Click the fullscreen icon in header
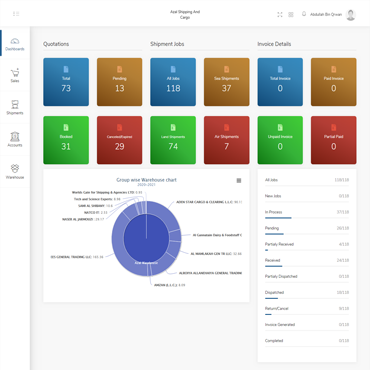 pos(280,14)
